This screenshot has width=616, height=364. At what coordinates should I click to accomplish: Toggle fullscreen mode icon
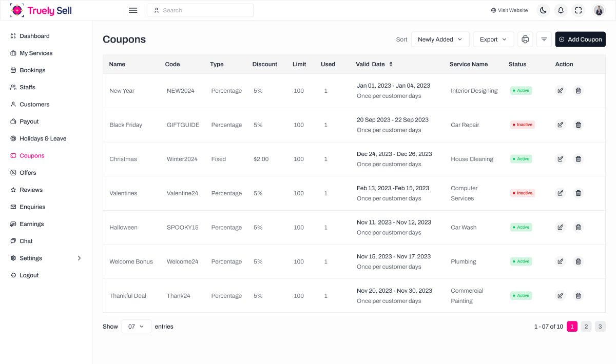(x=579, y=10)
